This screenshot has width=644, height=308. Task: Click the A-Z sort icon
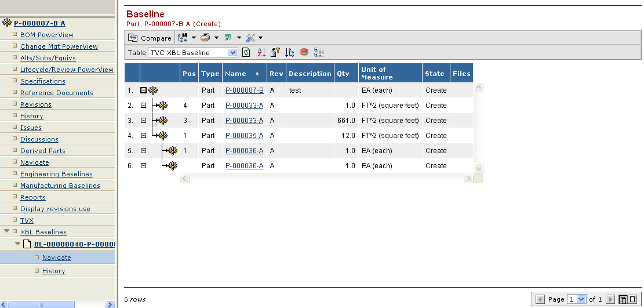[x=261, y=53]
